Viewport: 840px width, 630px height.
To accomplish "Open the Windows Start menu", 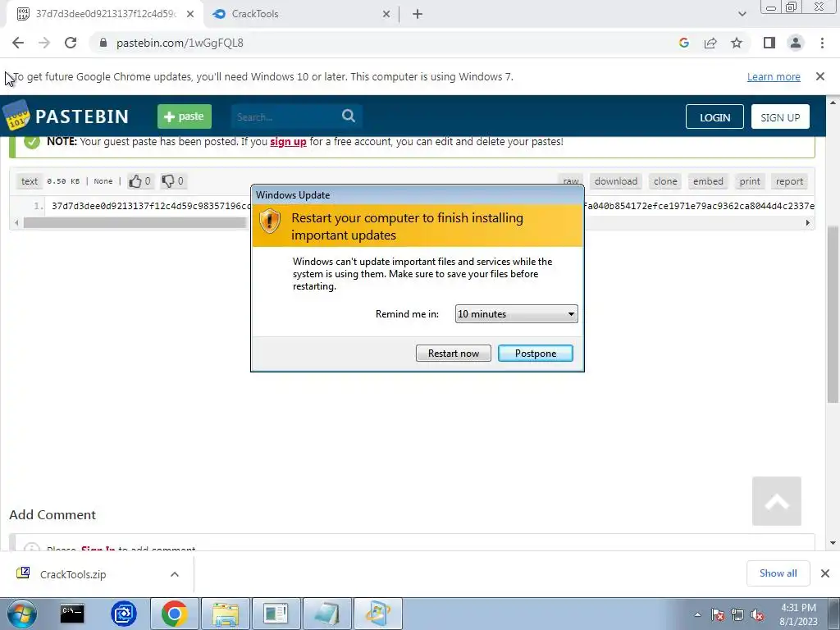I will [22, 614].
